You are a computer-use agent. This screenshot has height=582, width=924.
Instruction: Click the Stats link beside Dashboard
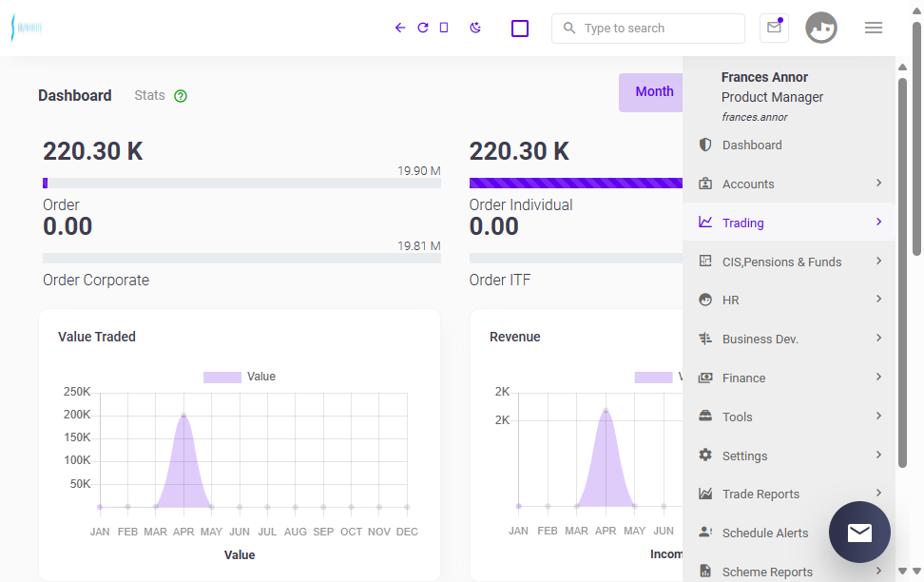point(149,95)
